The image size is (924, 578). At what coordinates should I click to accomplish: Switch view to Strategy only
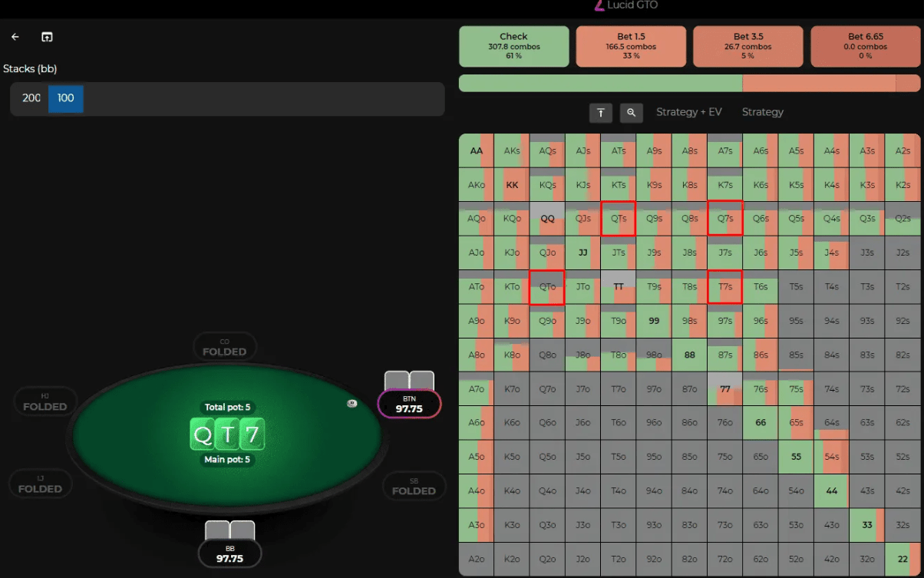(762, 112)
